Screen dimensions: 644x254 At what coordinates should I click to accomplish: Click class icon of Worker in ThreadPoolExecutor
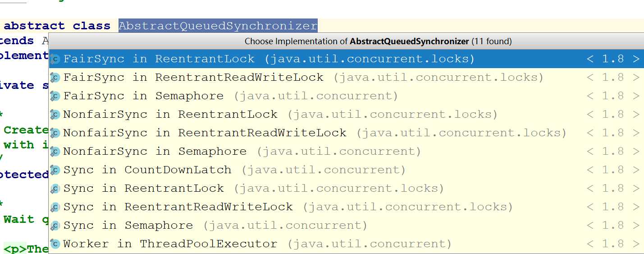55,244
